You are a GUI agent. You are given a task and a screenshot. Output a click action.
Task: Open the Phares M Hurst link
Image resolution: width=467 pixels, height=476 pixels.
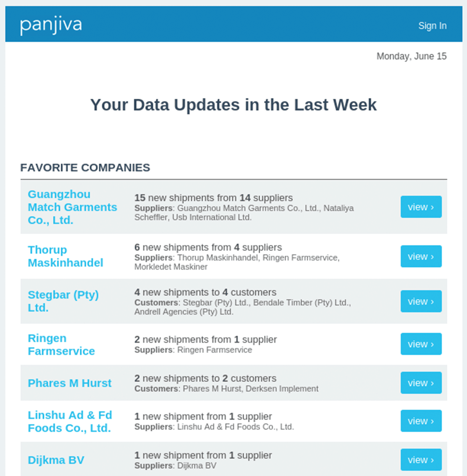69,383
